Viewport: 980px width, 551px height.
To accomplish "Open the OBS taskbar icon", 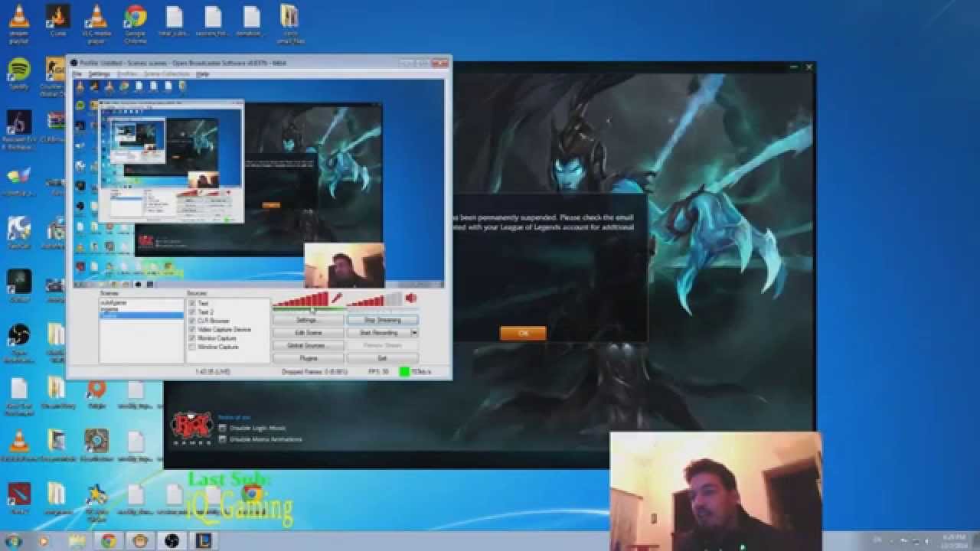I will click(x=171, y=541).
